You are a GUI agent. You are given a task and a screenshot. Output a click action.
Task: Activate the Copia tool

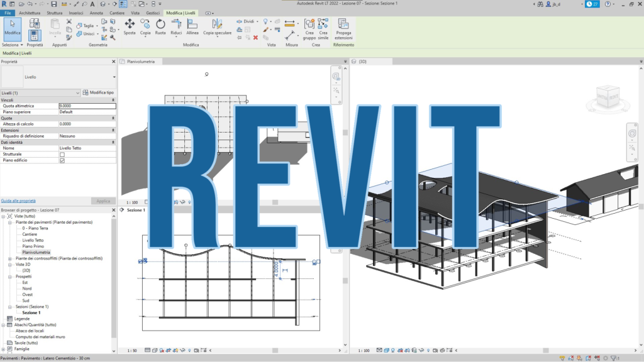(145, 27)
